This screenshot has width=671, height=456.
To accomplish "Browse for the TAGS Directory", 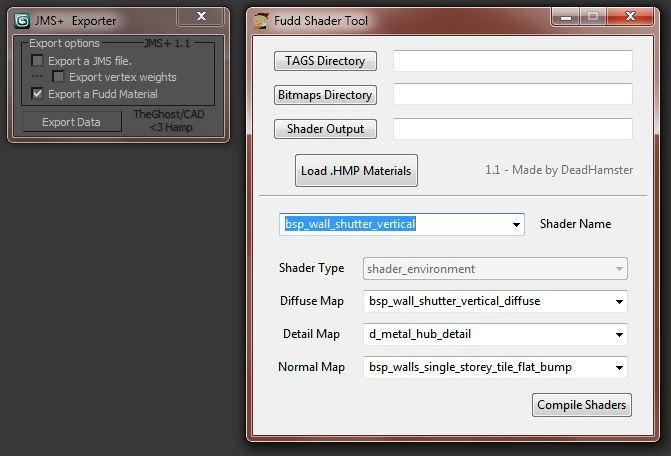I will coord(325,61).
